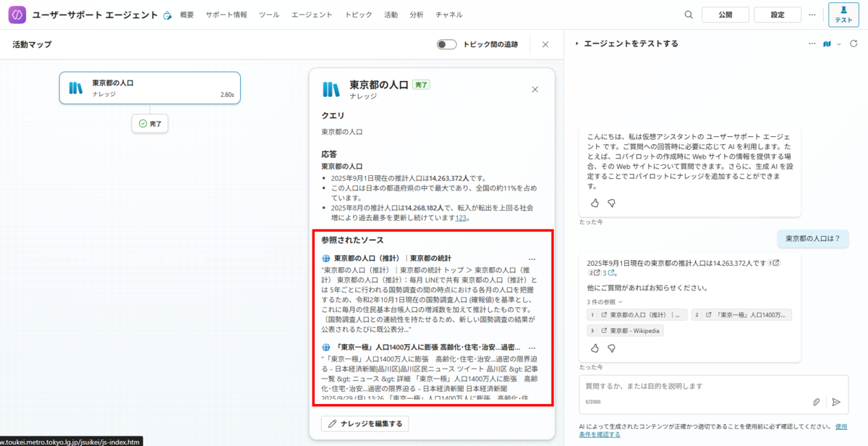Click inline citation 1 in the answer

(x=774, y=263)
